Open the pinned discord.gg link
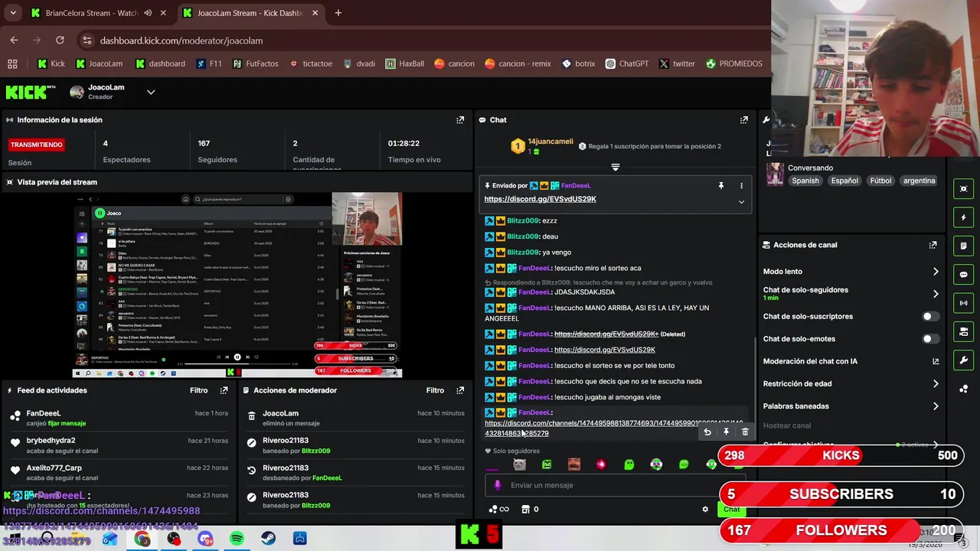980x551 pixels. (x=541, y=199)
